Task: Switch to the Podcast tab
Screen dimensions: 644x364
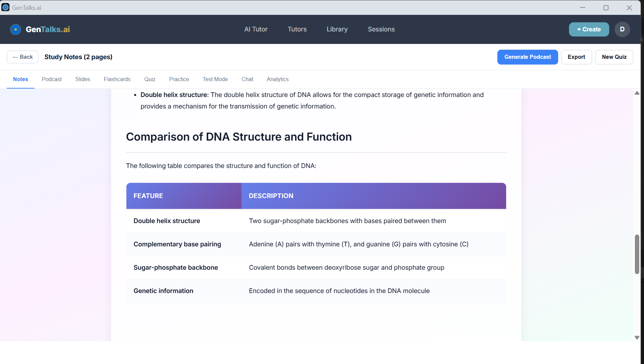Action: [52, 79]
